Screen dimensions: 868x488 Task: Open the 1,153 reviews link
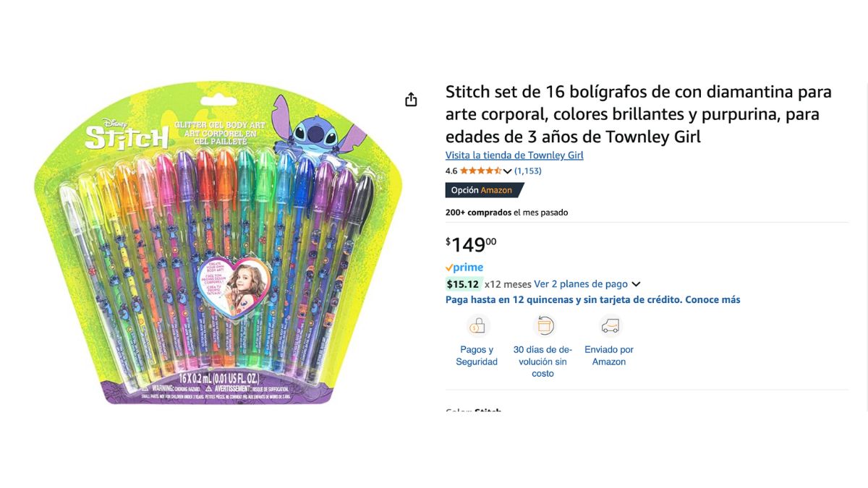coord(528,171)
